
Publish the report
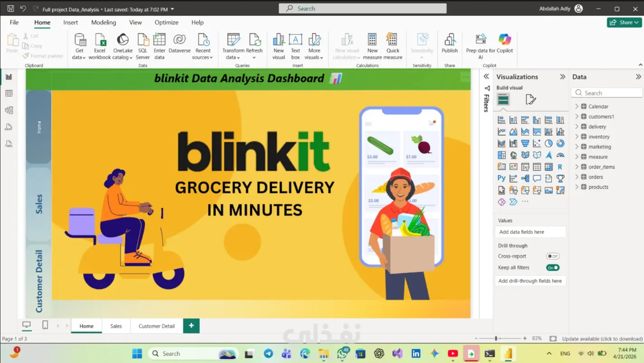pos(450,43)
